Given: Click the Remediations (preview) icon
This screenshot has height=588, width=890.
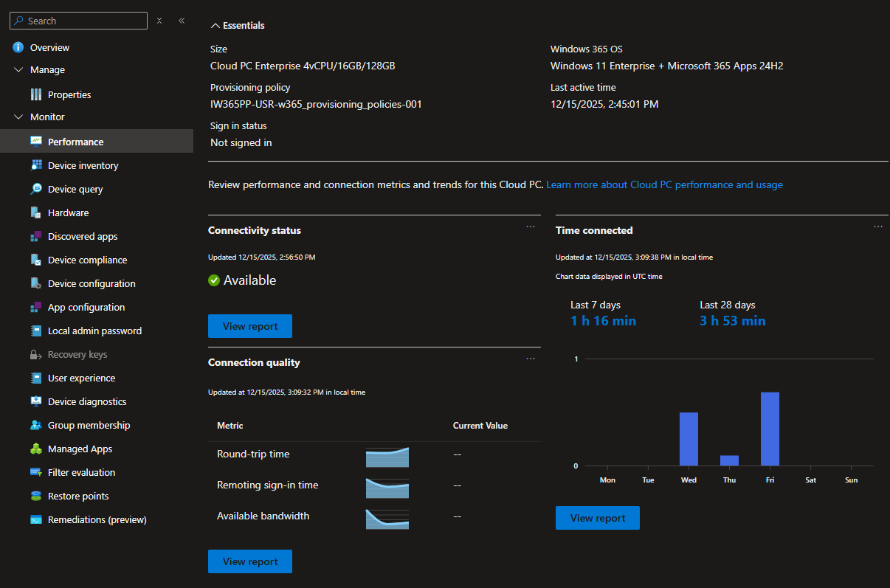Looking at the screenshot, I should coord(36,519).
